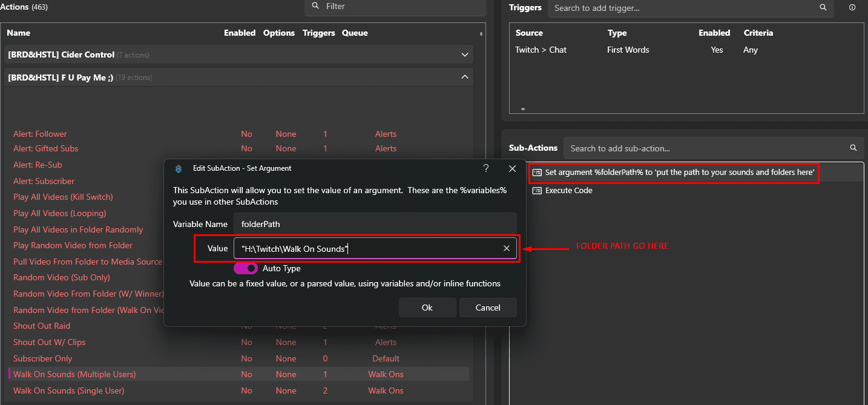Click the Value text field
The height and width of the screenshot is (405, 868).
click(366, 248)
